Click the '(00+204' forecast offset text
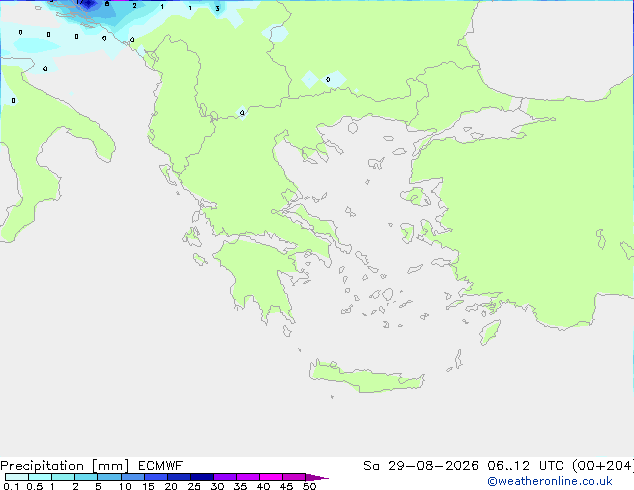 point(601,465)
